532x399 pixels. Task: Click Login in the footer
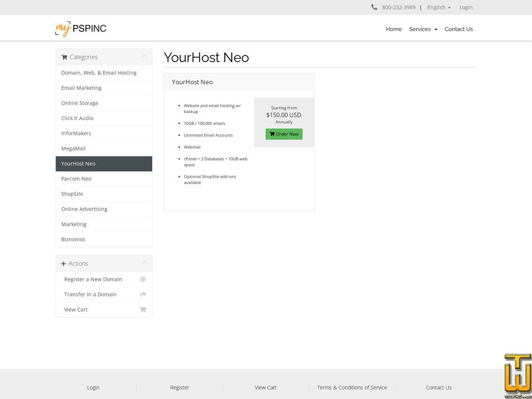(93, 387)
